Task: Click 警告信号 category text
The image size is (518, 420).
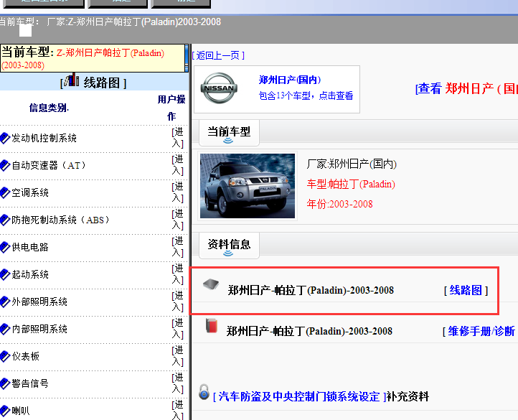Action: pos(30,383)
